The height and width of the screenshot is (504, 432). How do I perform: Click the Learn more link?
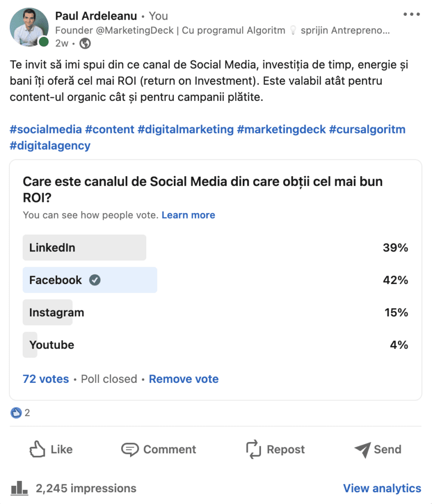(x=188, y=215)
